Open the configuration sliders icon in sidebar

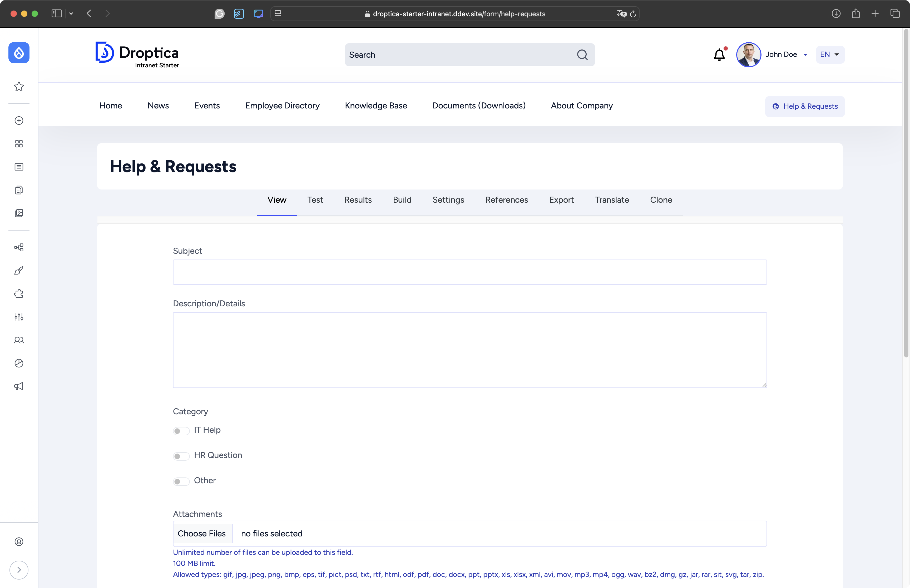point(19,317)
